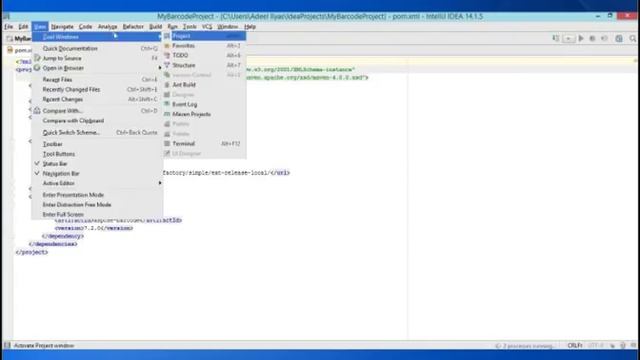Viewport: 640px width, 360px height.
Task: Choose Recent Changes menu item
Action: click(x=62, y=99)
